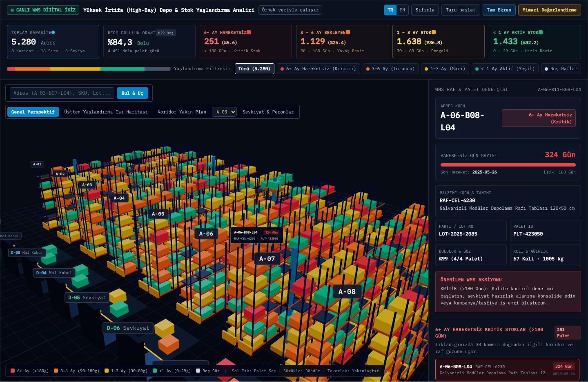Click the 251 hareketsiz stock KPI card
Viewport: 588px width, 382px height.
tap(246, 42)
